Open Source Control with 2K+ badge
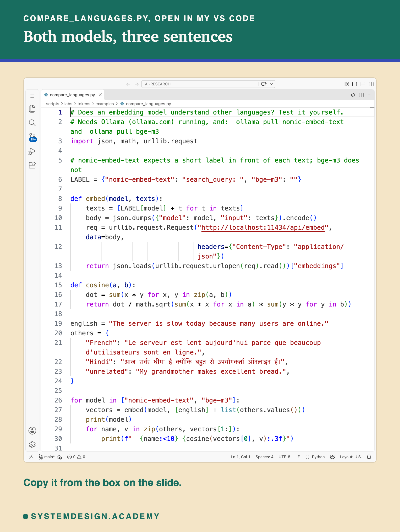 (32, 137)
